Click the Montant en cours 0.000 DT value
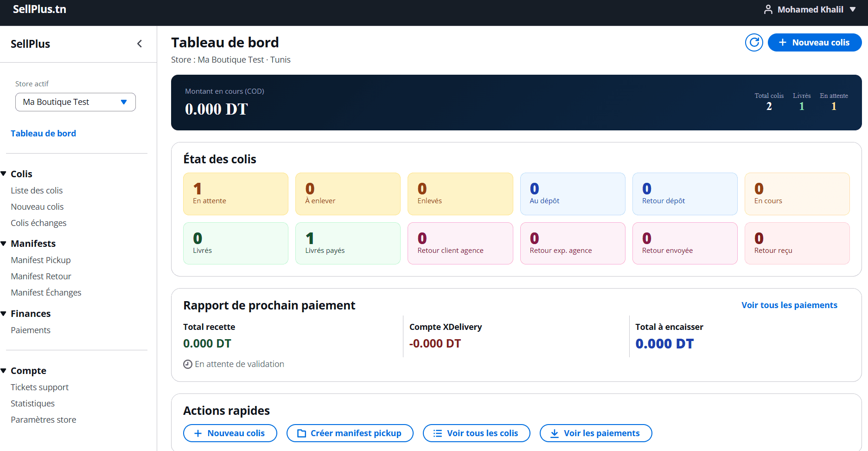Viewport: 868px width, 451px height. pos(217,110)
